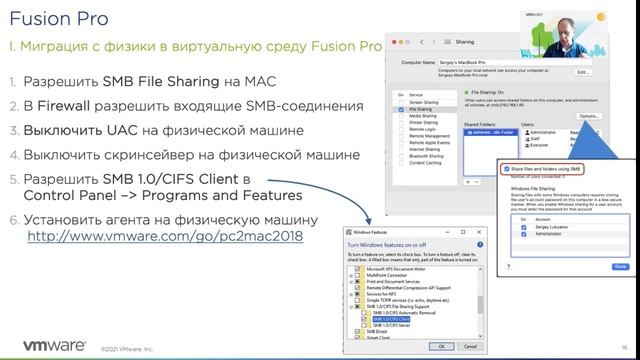Go forward in Sharing window

pyautogui.click(x=433, y=42)
